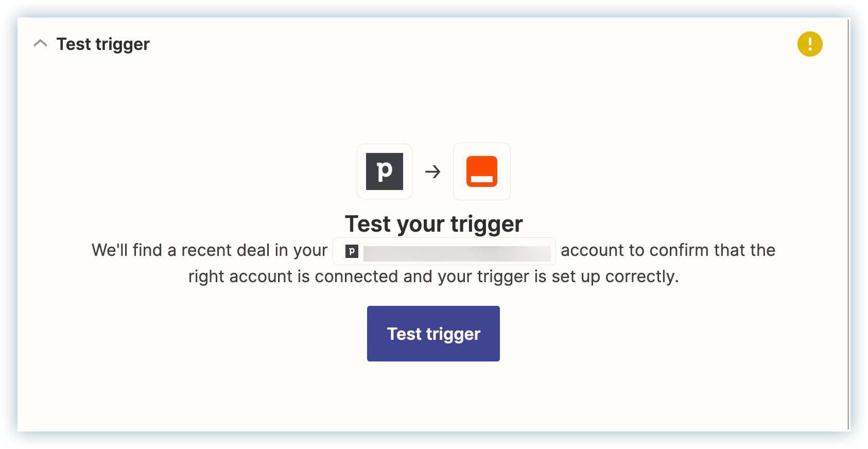This screenshot has width=868, height=449.
Task: Select the 'Test your trigger' heading
Action: click(433, 223)
